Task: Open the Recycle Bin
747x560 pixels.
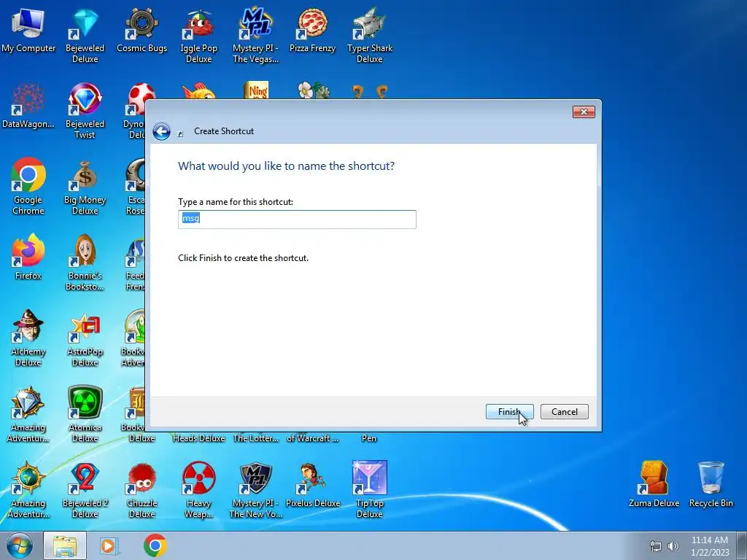Action: click(x=711, y=485)
